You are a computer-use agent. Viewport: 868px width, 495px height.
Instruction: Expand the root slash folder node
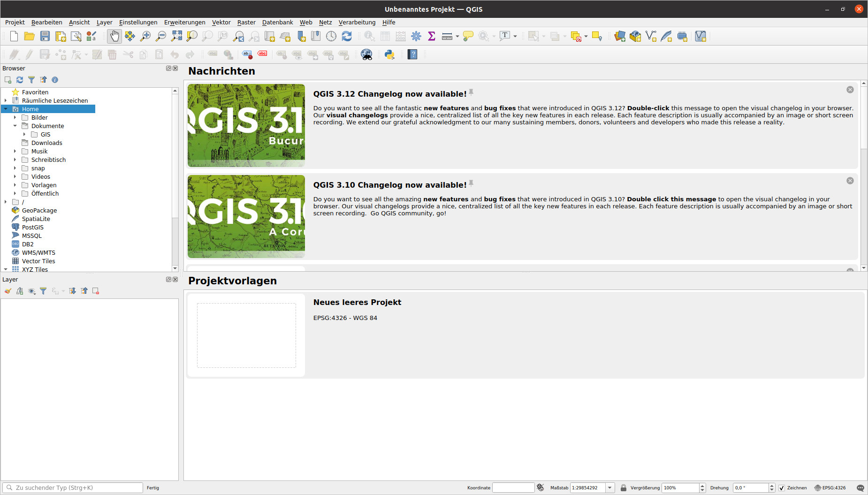pos(6,202)
